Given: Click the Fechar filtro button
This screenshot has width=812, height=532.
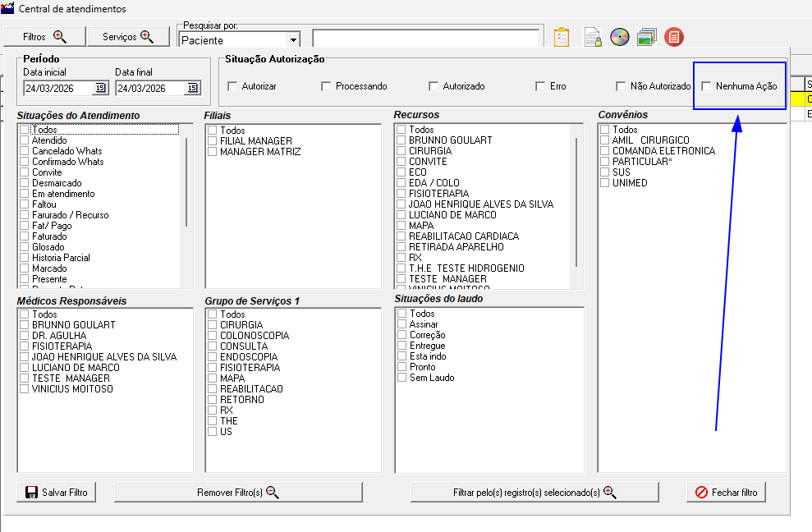Looking at the screenshot, I should pyautogui.click(x=726, y=492).
